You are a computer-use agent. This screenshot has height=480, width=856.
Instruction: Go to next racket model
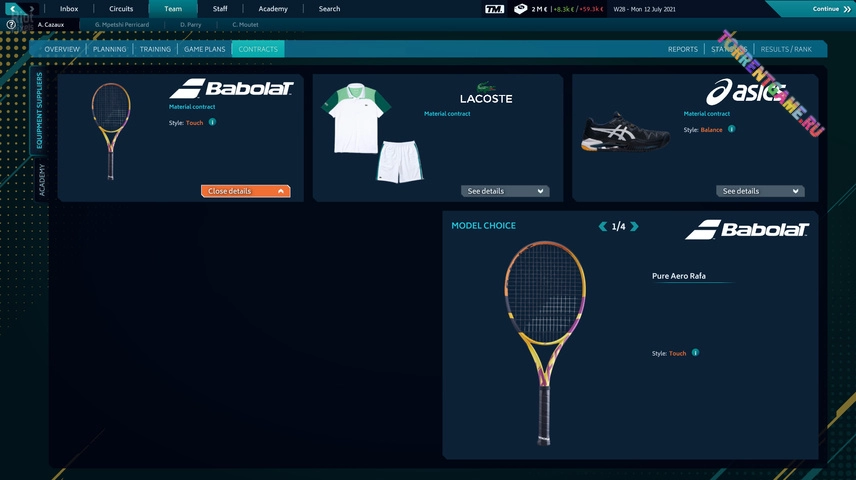(x=634, y=227)
